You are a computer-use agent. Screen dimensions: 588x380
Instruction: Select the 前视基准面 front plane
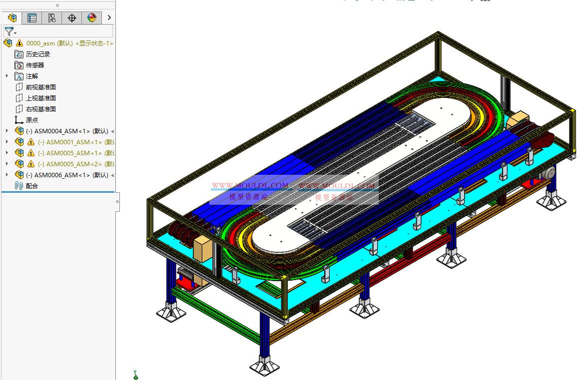(40, 87)
